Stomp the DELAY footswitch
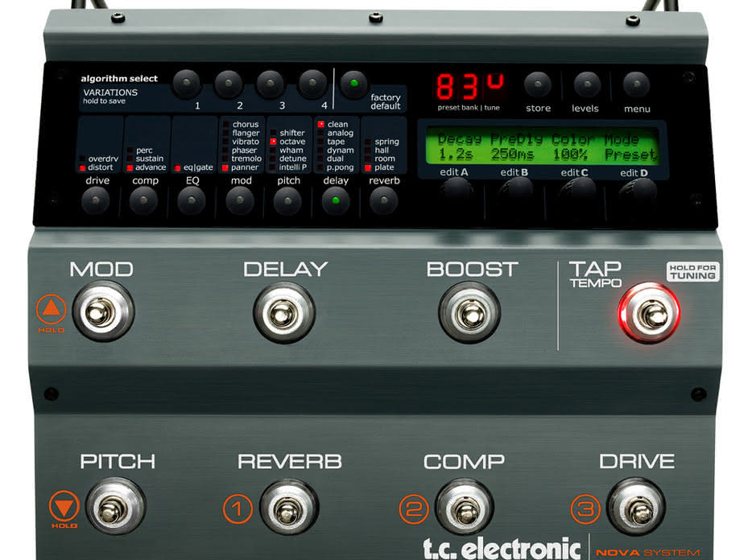748x560 pixels. click(x=284, y=313)
